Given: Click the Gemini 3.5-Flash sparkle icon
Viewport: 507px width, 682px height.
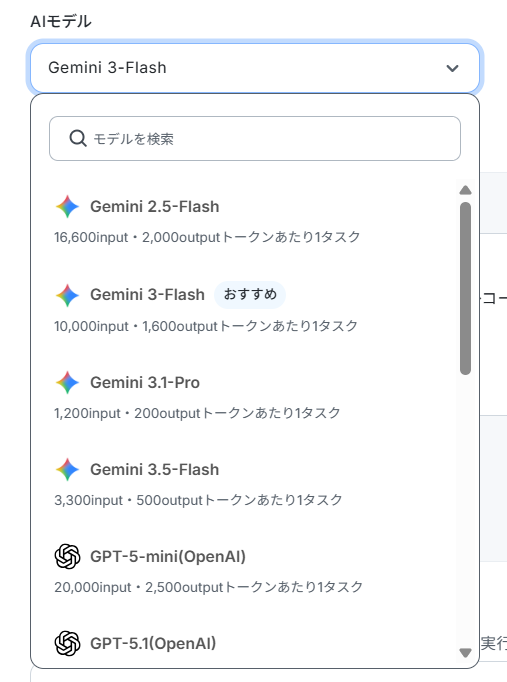Looking at the screenshot, I should coord(67,469).
